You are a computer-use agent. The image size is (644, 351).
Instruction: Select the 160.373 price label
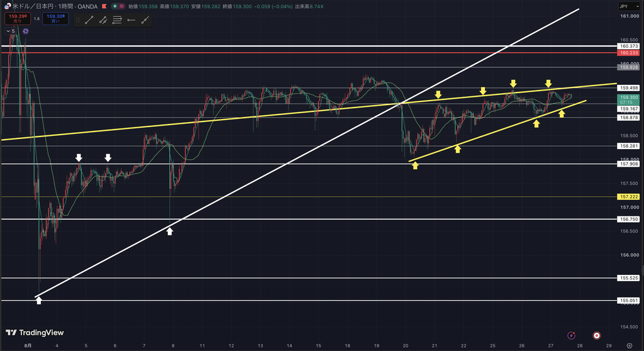[x=628, y=47]
